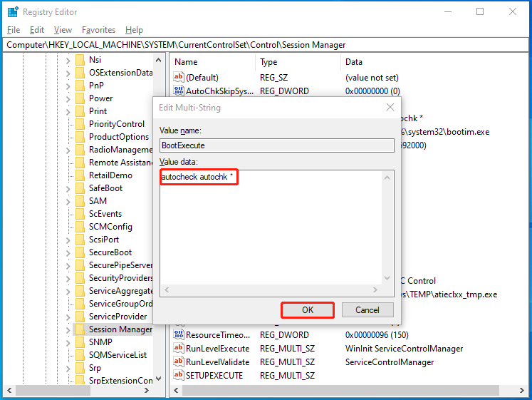Open the Help menu
Viewport: 532px width, 400px height.
[x=134, y=30]
